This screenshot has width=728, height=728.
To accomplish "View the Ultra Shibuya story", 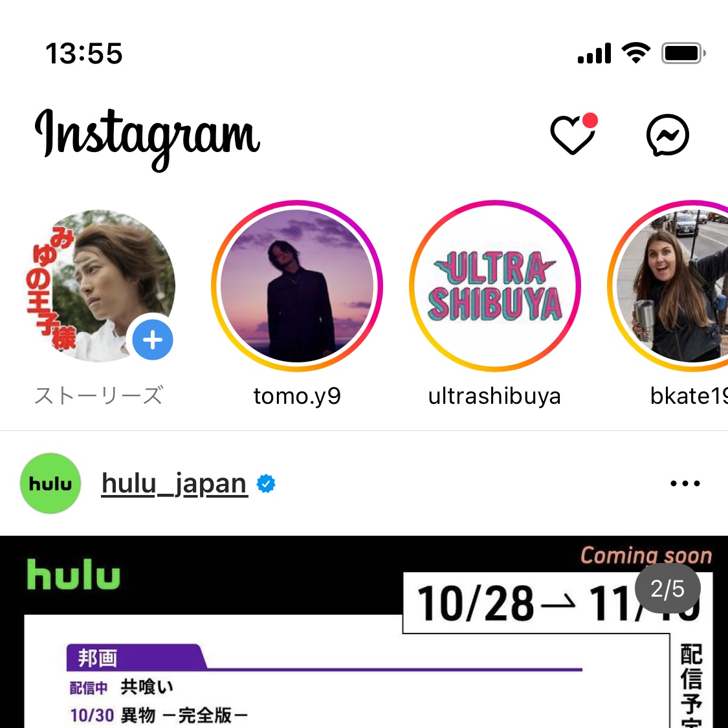I will point(495,285).
